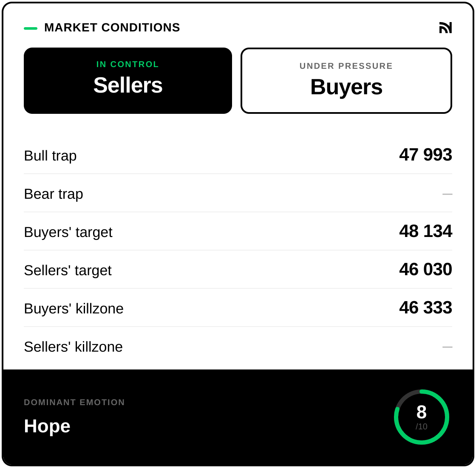Click the Sellers' target label
476x468 pixels.
[68, 271]
